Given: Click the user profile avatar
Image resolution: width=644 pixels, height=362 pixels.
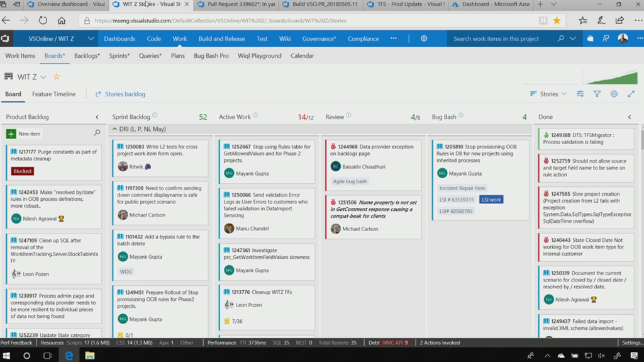Looking at the screenshot, I should [623, 38].
